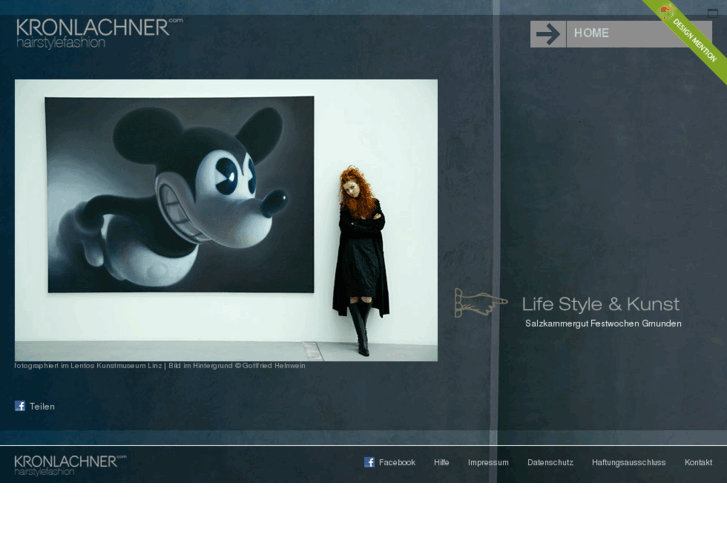Open the Haftungsausschluss footer link

click(x=629, y=462)
